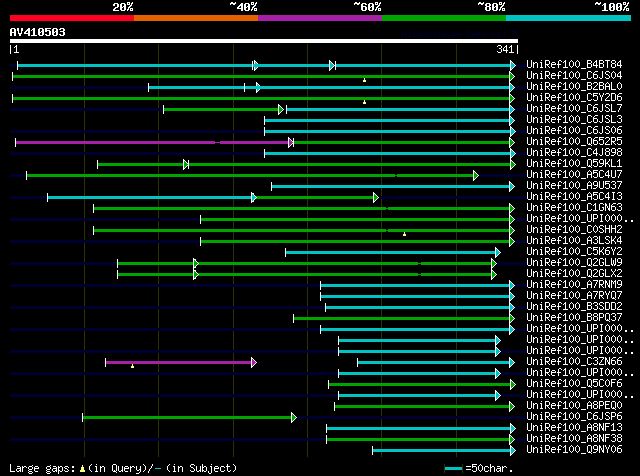Open hit UniRef100_A8NF13

click(574, 428)
